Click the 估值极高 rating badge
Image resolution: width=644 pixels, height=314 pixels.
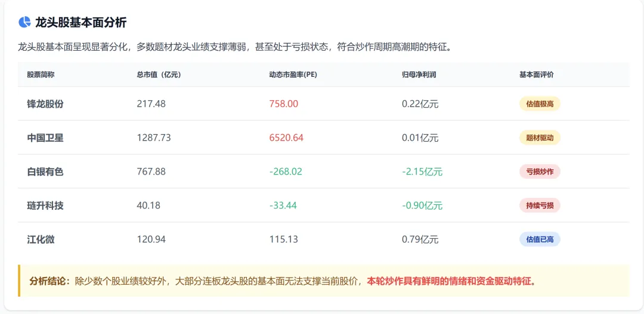540,104
